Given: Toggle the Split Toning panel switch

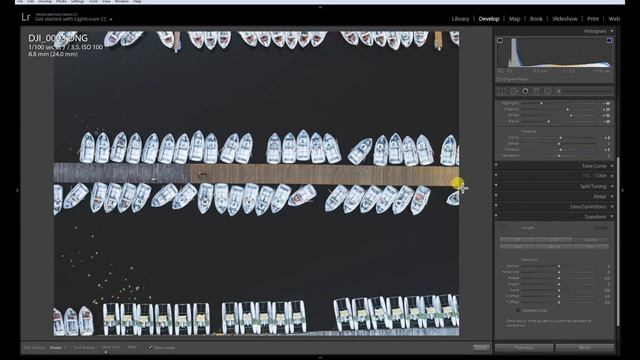Looking at the screenshot, I should coord(497,186).
